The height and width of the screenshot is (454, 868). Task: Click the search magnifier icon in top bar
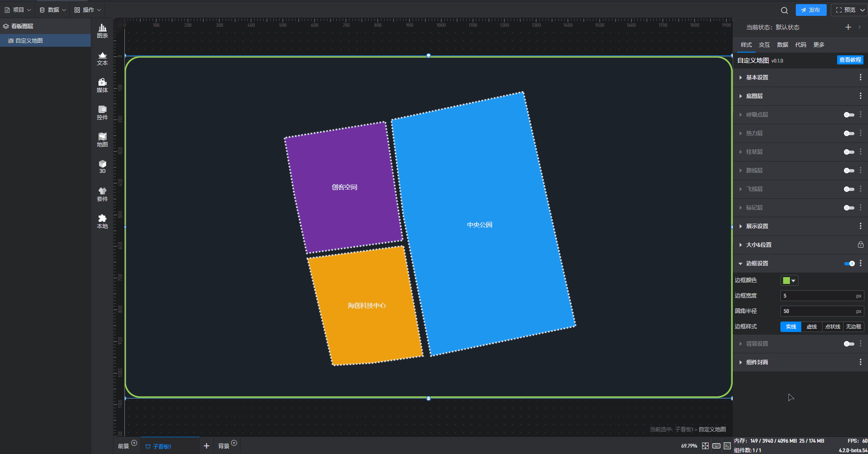[x=784, y=10]
